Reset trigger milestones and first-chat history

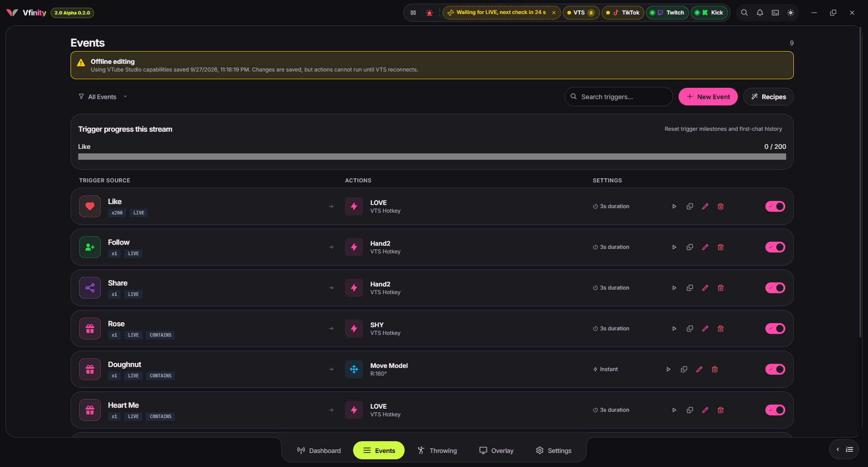pos(723,129)
